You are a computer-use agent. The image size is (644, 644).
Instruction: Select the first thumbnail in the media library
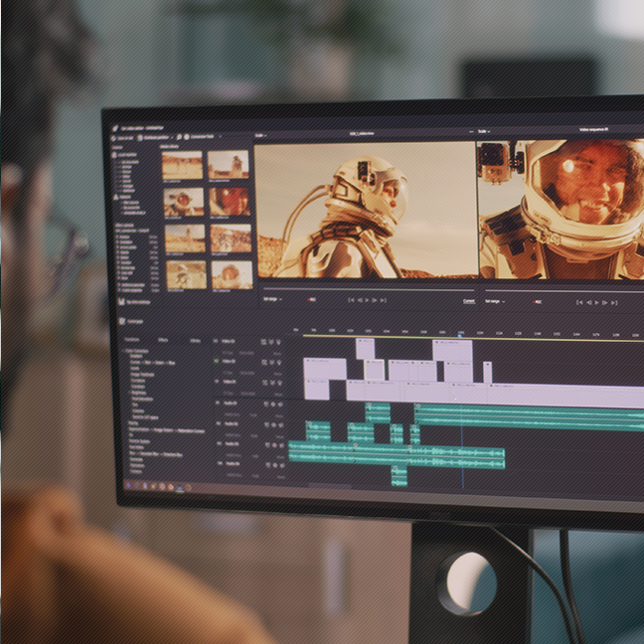[183, 165]
